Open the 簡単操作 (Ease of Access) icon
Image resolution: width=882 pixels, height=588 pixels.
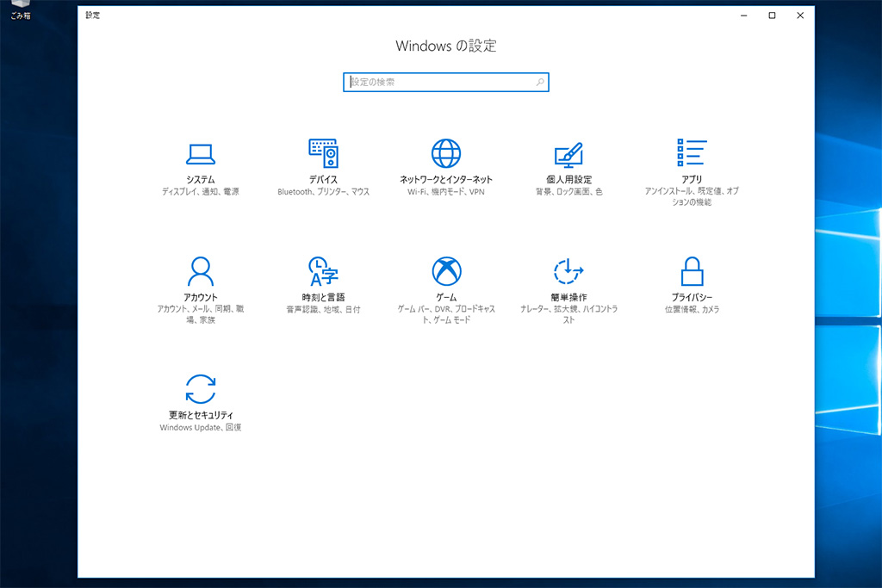[x=568, y=271]
